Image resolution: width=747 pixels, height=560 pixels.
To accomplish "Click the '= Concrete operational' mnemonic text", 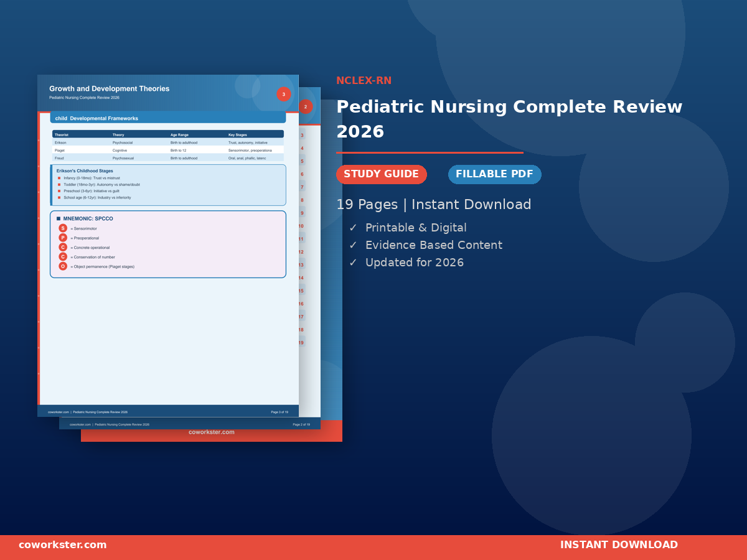I will point(90,248).
